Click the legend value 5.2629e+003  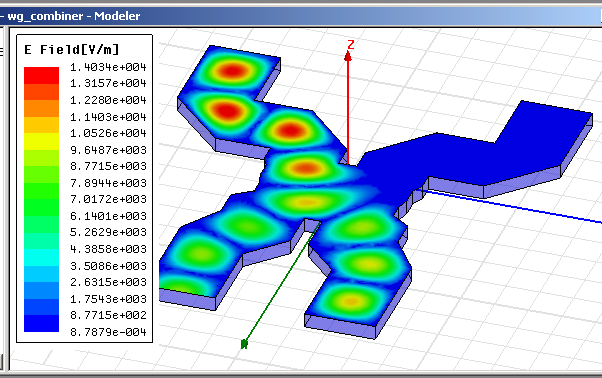pyautogui.click(x=108, y=232)
